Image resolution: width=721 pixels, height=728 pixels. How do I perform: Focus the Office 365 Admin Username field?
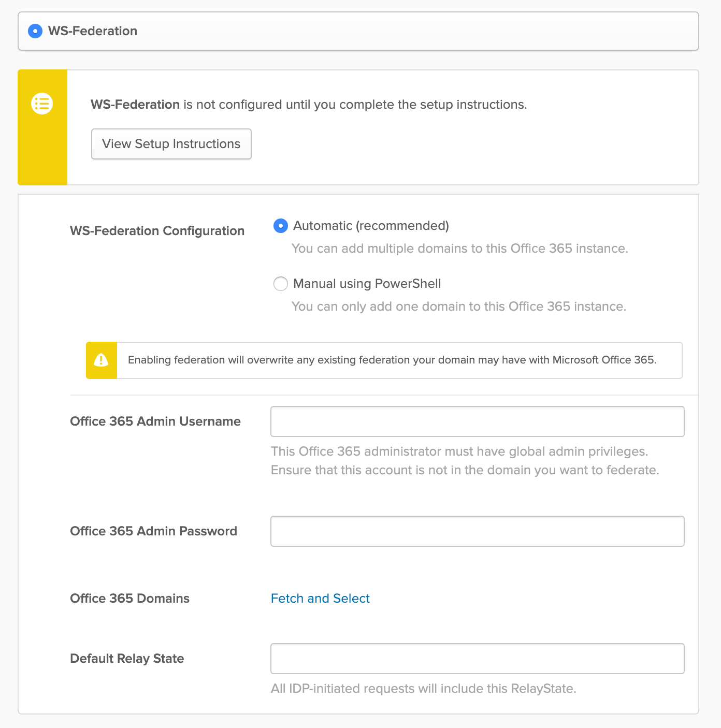pyautogui.click(x=477, y=421)
